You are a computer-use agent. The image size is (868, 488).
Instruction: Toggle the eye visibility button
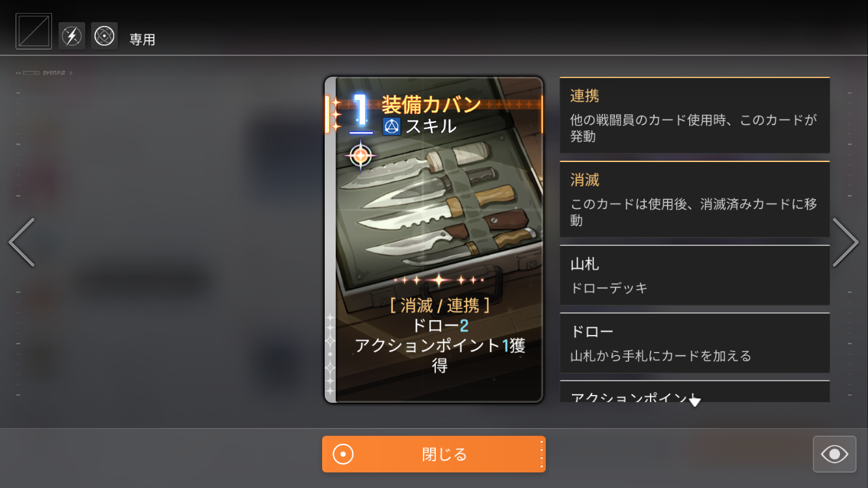tap(834, 454)
